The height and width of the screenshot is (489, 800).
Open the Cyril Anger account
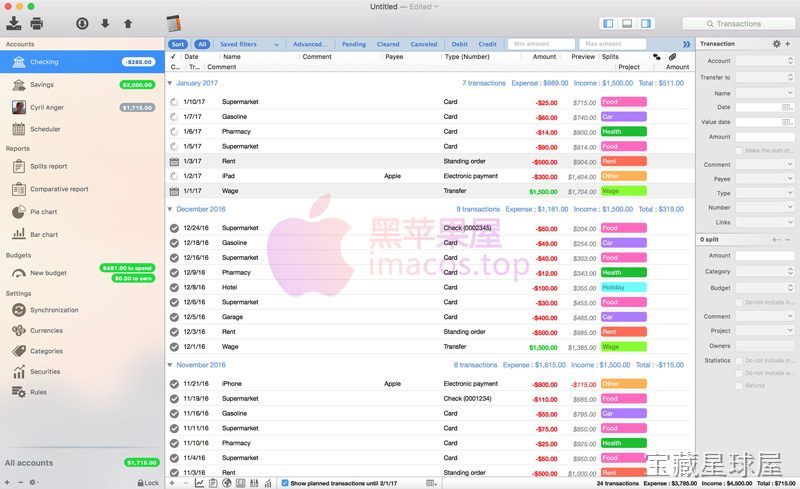(x=82, y=107)
